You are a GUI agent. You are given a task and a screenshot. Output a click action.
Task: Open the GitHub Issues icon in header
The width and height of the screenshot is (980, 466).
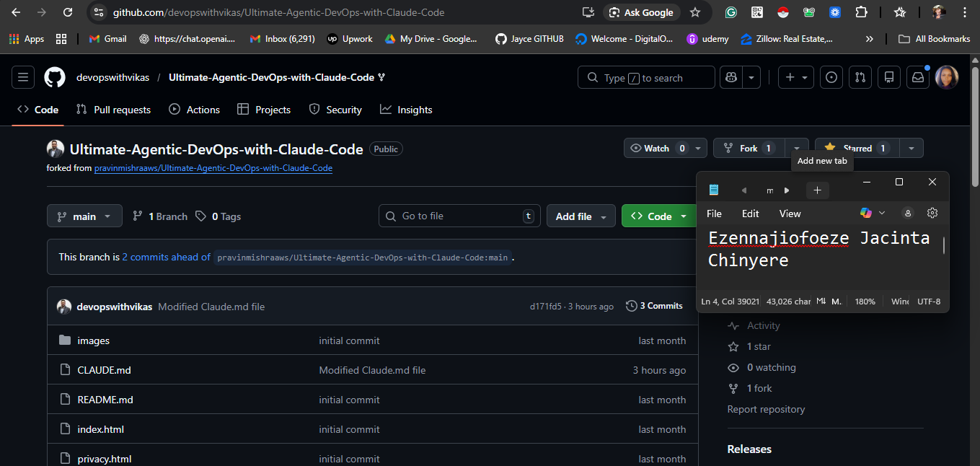831,77
